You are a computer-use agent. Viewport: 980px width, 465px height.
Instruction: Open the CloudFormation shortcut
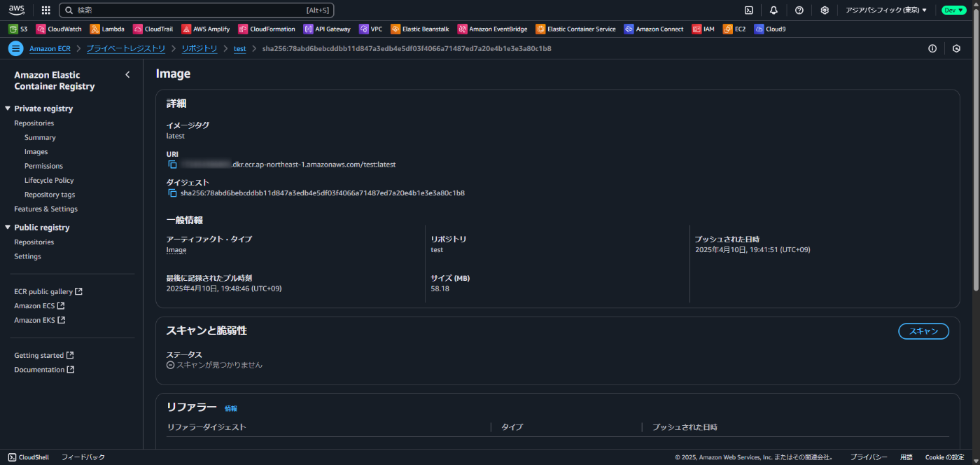point(267,29)
